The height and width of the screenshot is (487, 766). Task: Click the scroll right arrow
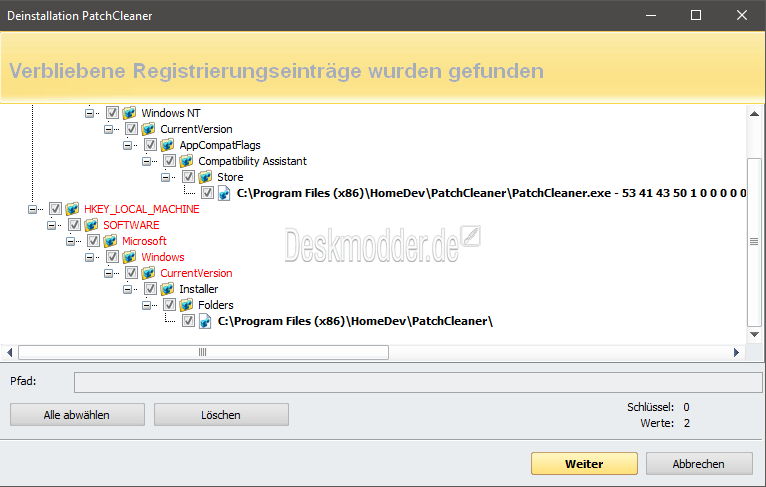736,352
